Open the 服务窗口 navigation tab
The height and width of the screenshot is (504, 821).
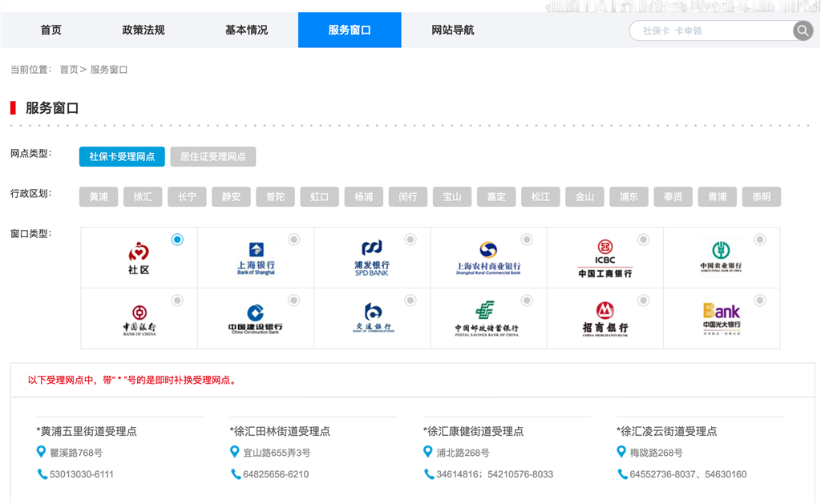350,30
